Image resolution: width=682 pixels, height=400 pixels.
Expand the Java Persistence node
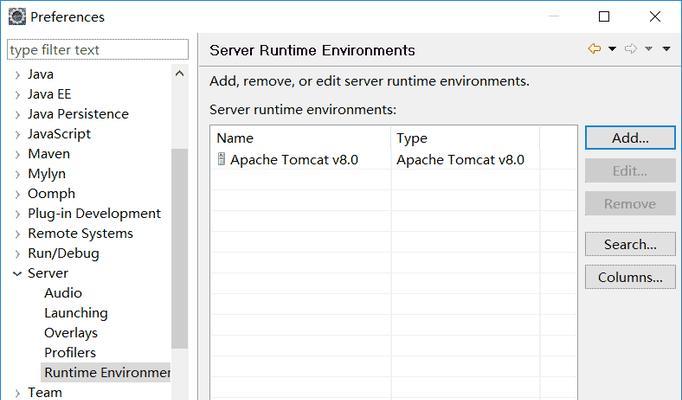[x=17, y=115]
